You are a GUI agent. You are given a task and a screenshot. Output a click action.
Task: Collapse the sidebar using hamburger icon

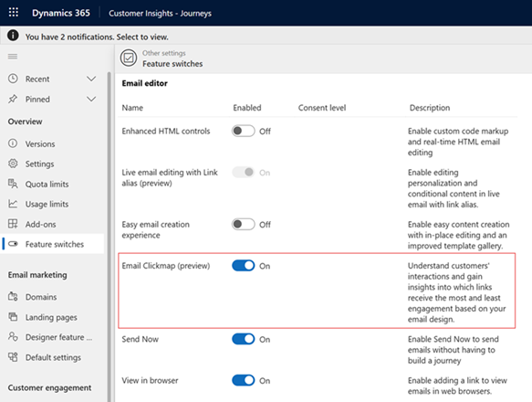pos(13,57)
